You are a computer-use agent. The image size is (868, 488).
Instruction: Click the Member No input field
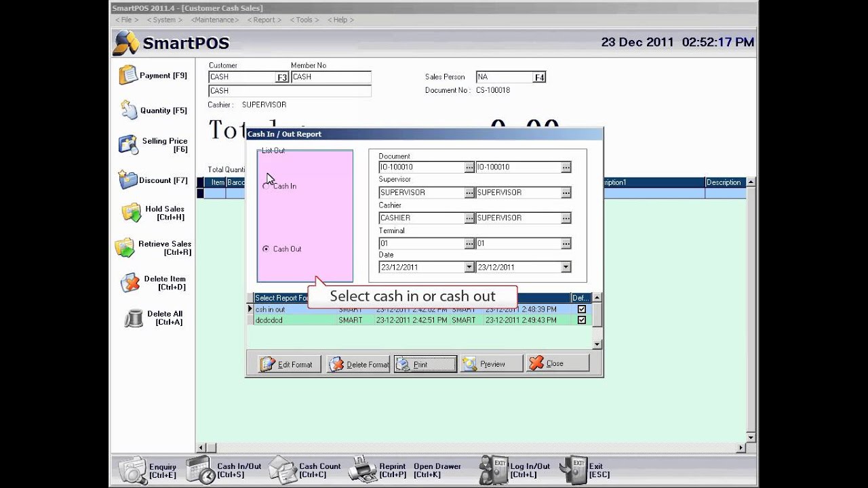click(331, 77)
